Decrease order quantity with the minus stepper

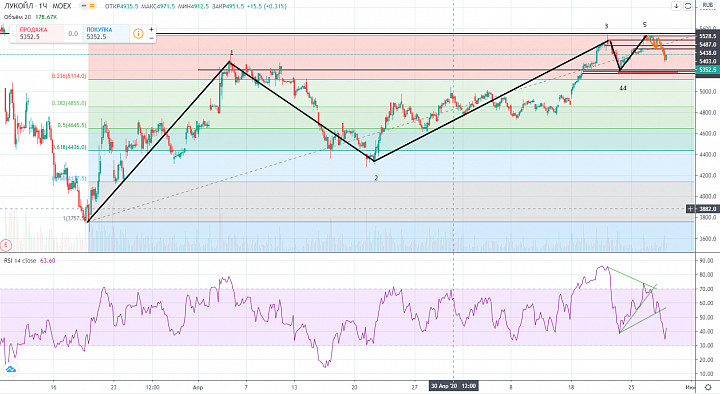[x=152, y=38]
